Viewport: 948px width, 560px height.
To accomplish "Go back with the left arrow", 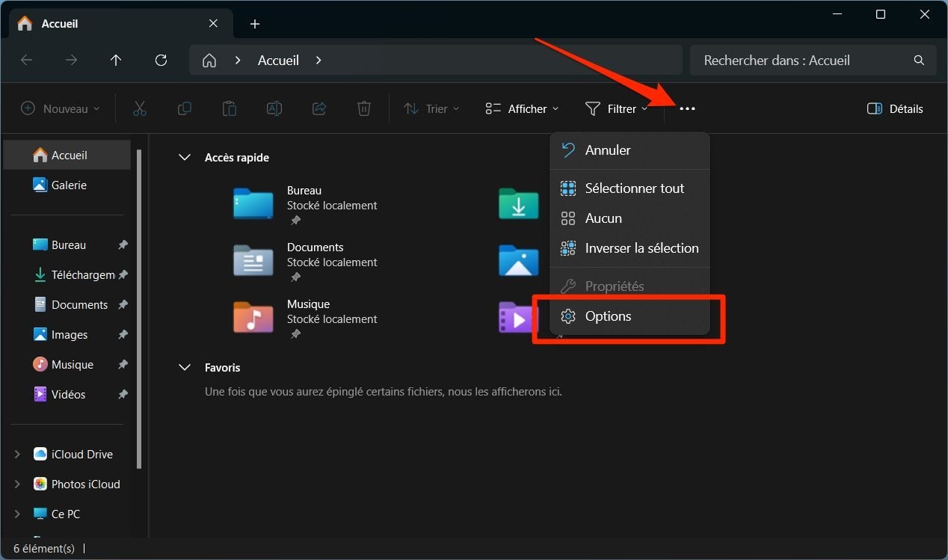I will [26, 61].
